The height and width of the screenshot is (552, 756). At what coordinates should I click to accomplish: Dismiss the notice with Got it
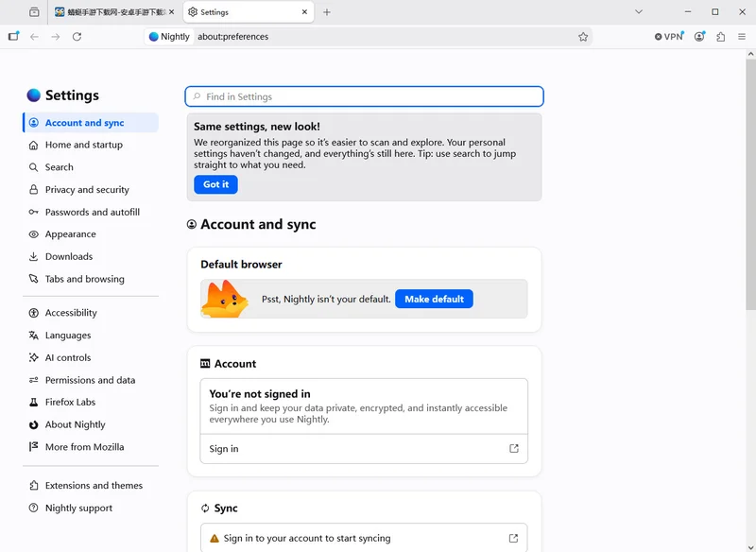(215, 184)
